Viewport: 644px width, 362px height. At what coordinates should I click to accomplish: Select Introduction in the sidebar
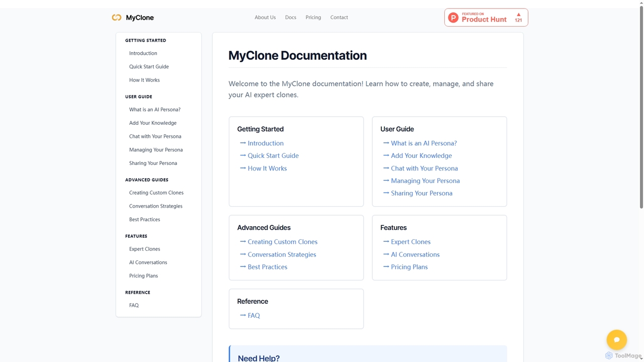143,53
